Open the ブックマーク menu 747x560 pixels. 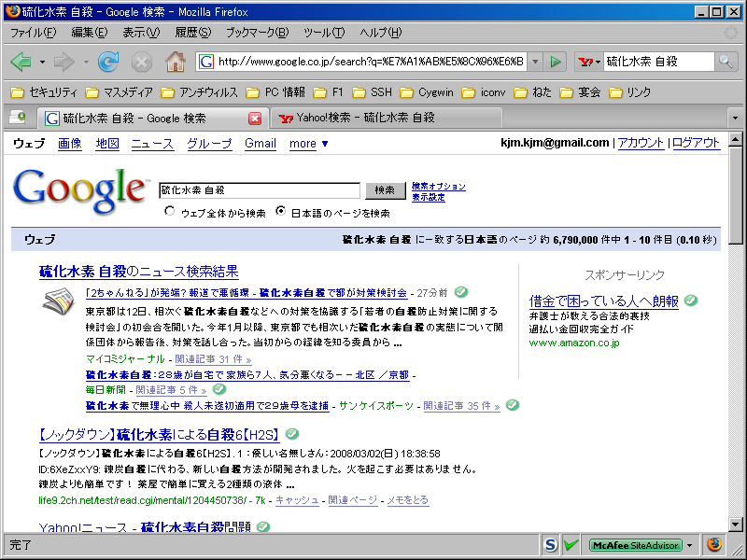click(258, 33)
